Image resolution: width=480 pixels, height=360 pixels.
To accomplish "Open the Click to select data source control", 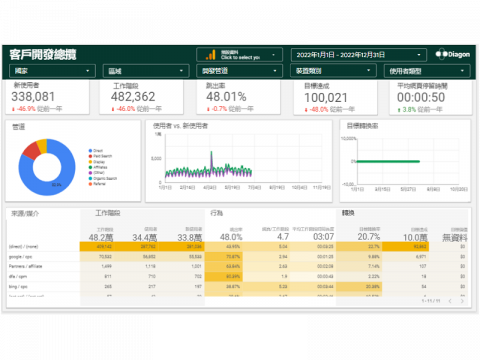I will pos(239,55).
